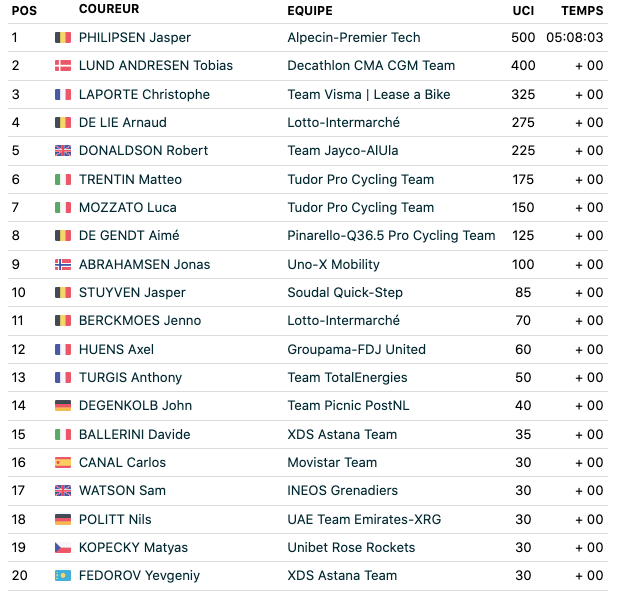Click the EQUIPE column header
This screenshot has height=591, width=618.
(x=310, y=11)
